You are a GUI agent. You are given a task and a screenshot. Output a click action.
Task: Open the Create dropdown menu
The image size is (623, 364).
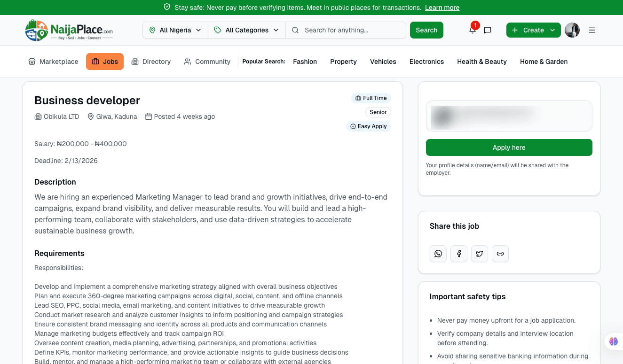coord(533,30)
